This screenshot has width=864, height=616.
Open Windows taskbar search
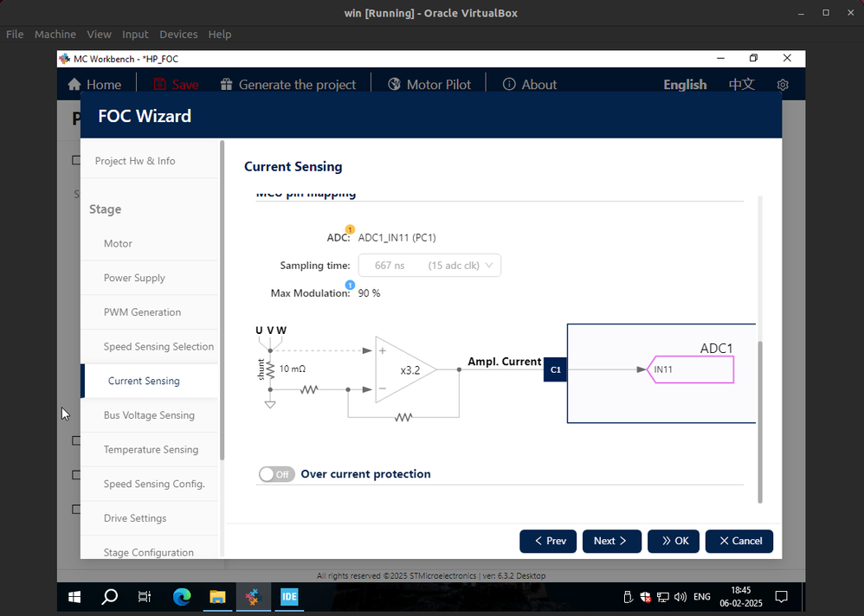click(x=110, y=597)
